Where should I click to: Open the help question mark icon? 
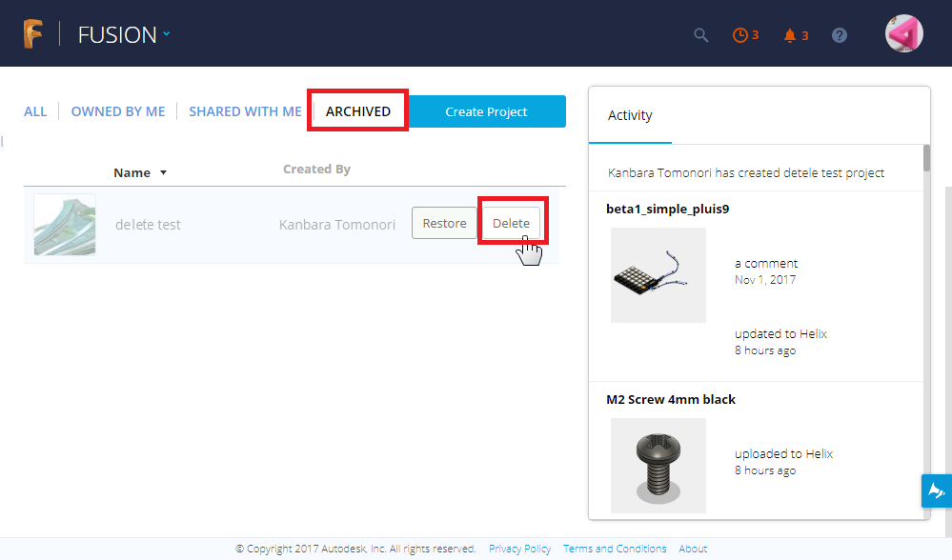839,35
